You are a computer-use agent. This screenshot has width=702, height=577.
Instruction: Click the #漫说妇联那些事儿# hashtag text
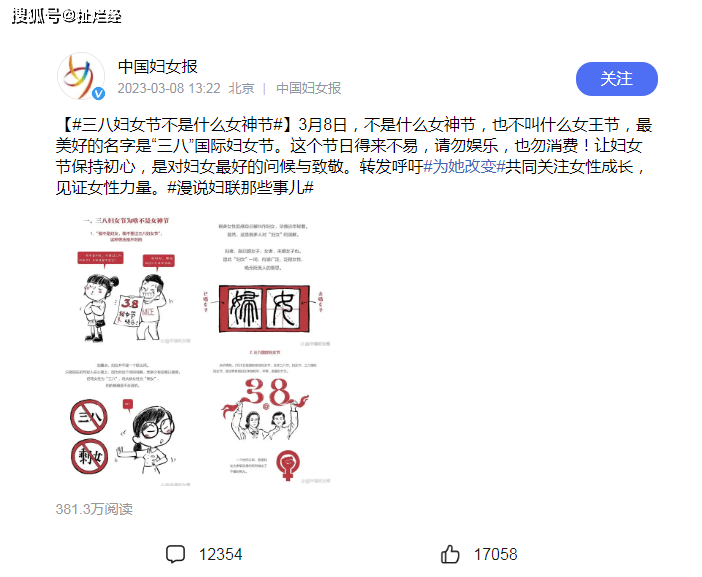click(240, 188)
